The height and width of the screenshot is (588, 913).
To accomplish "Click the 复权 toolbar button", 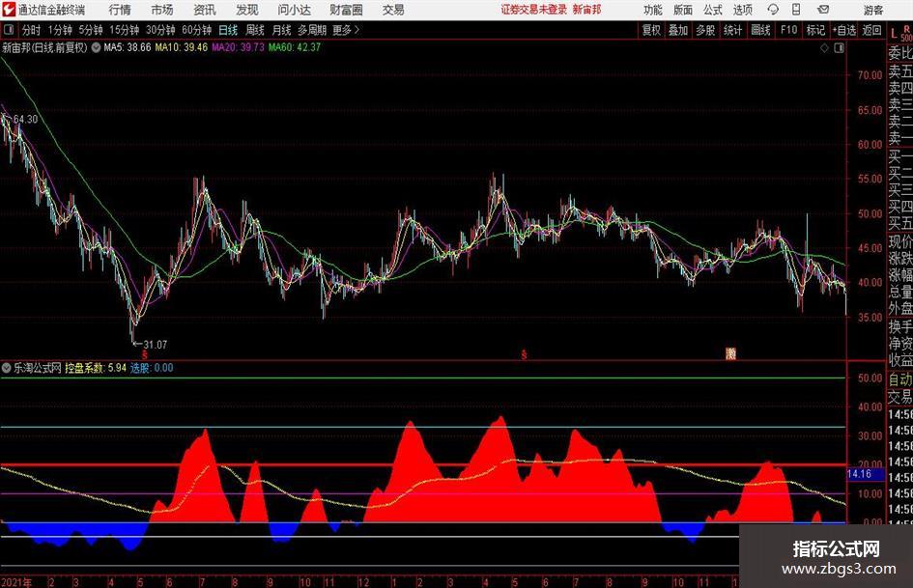I will point(651,30).
